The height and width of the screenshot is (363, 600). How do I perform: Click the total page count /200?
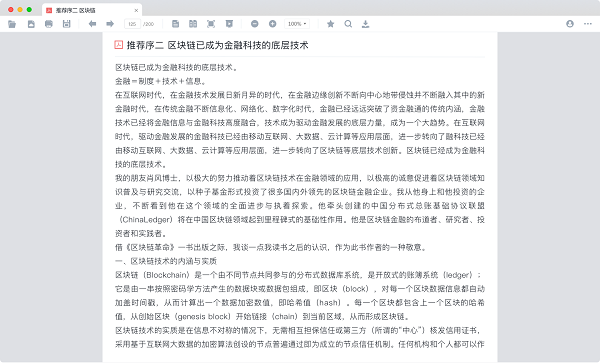point(148,24)
